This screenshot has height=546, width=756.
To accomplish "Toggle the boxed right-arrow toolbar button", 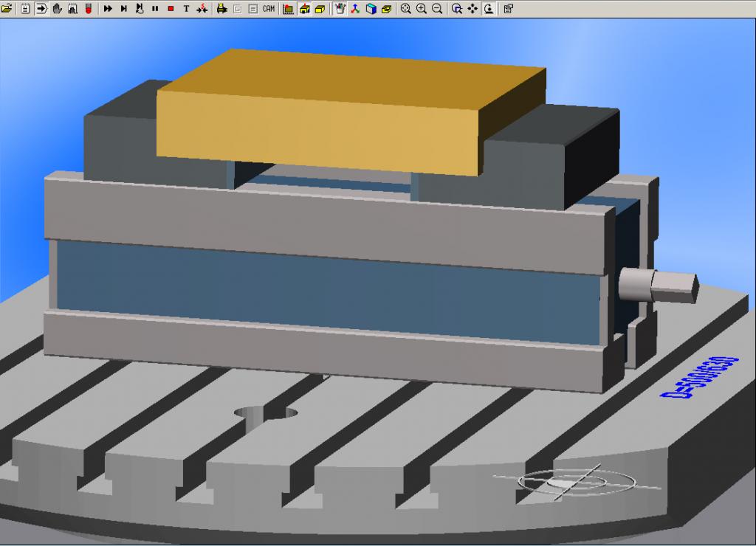I will (x=41, y=9).
